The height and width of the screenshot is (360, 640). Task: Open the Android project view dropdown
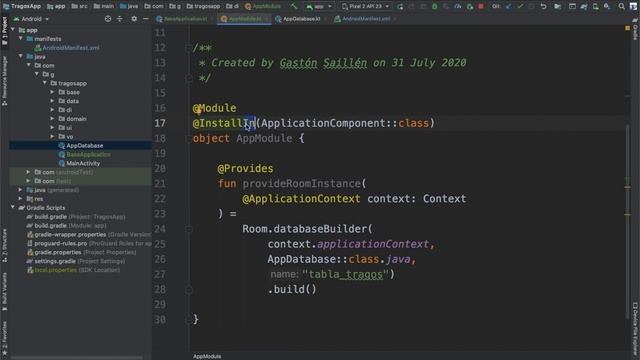(x=31, y=19)
